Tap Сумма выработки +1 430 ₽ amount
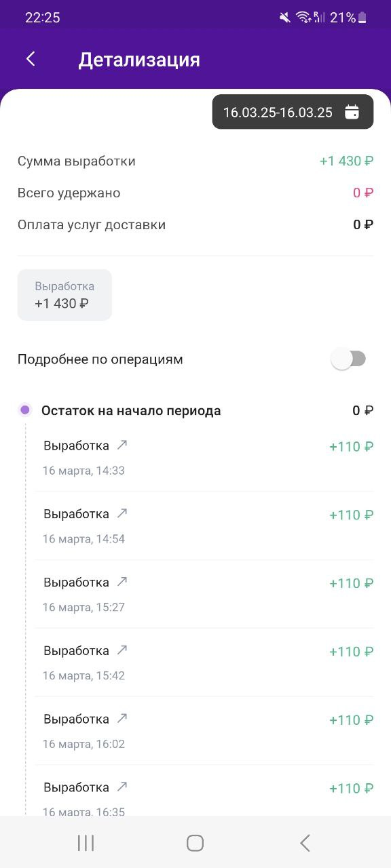Viewport: 391px width, 868px height. point(346,161)
